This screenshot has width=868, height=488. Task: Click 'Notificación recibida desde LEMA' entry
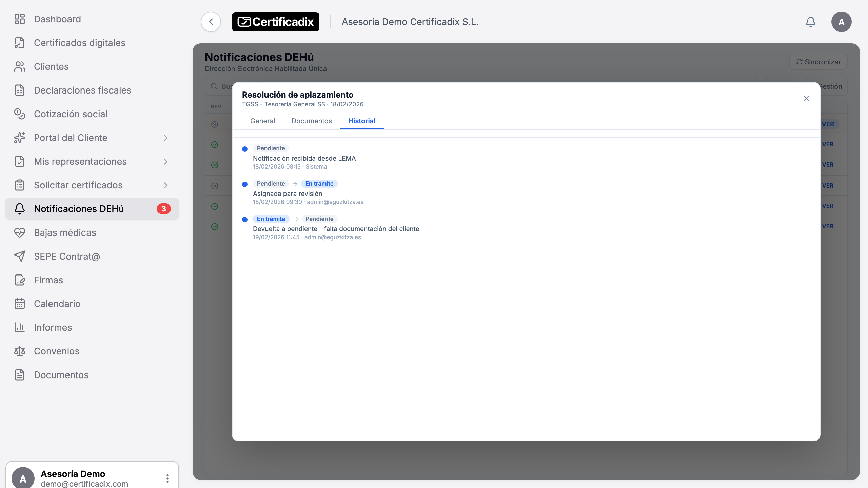pos(304,158)
